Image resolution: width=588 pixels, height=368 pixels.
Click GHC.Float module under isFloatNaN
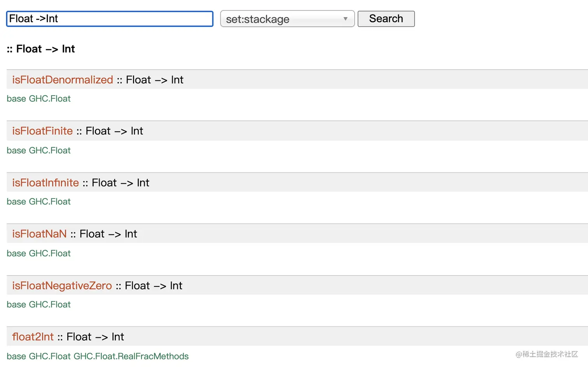pyautogui.click(x=50, y=253)
